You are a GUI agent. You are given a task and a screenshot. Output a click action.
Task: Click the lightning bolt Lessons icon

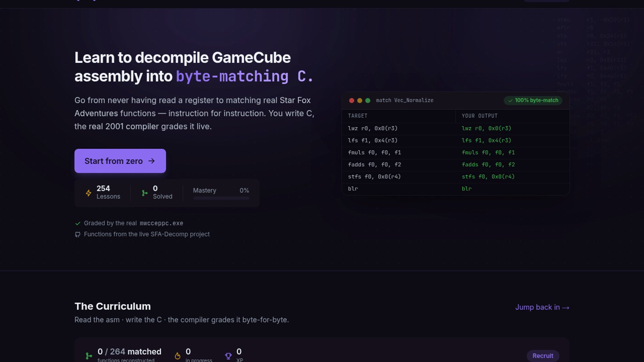[89, 193]
